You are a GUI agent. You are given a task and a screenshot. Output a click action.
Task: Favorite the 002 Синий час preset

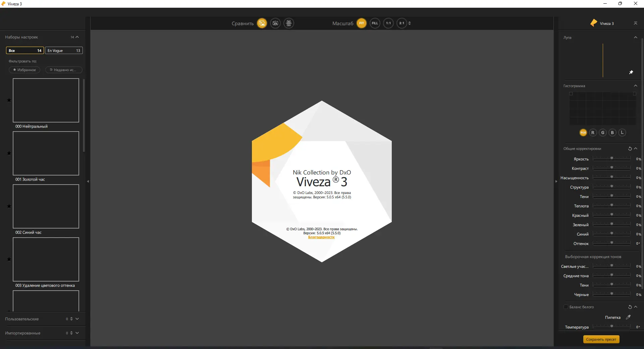point(9,206)
